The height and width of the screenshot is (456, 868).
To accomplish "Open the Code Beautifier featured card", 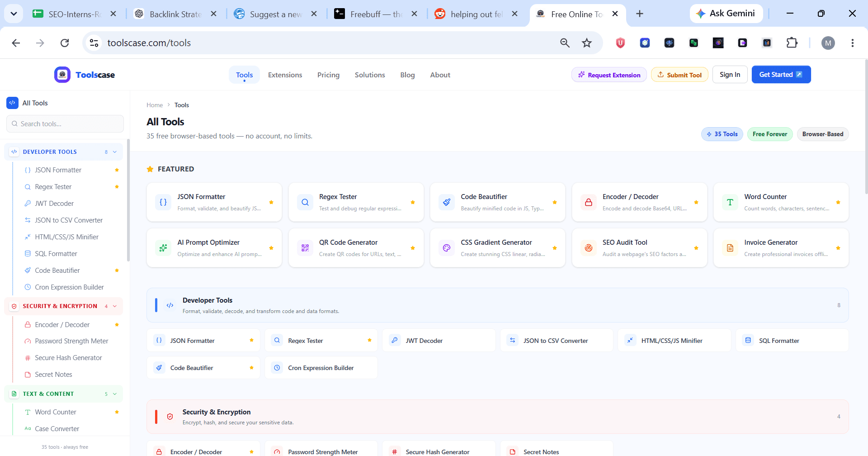I will click(x=498, y=202).
